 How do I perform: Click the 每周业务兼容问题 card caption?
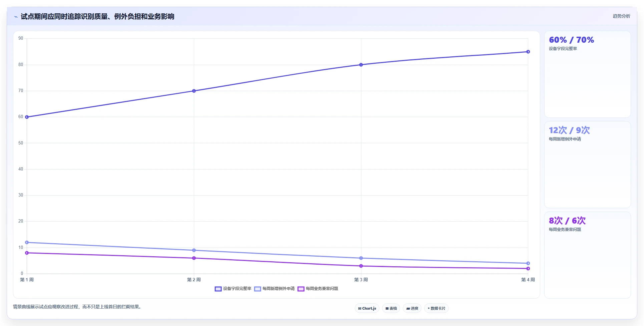click(565, 230)
